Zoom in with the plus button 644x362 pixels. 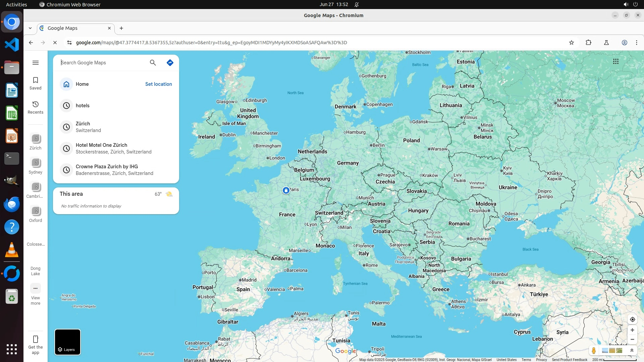click(632, 330)
